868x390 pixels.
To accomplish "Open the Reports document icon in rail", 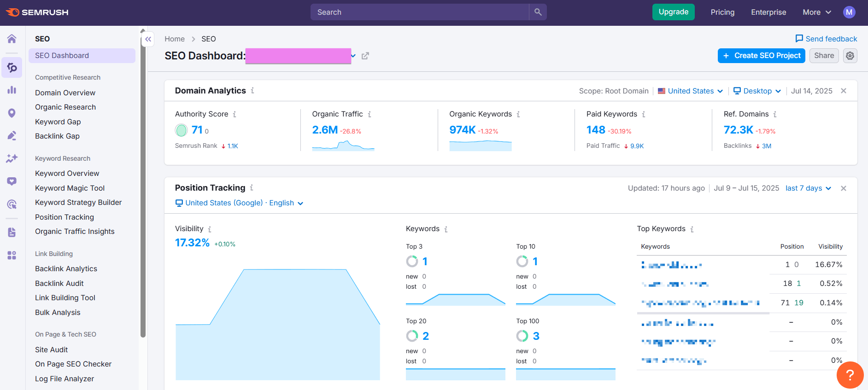I will tap(12, 232).
